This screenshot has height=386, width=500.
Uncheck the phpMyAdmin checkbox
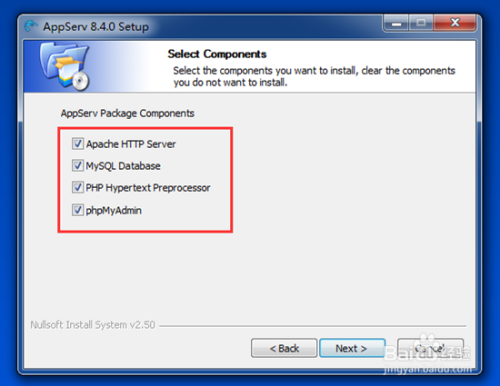pos(78,210)
